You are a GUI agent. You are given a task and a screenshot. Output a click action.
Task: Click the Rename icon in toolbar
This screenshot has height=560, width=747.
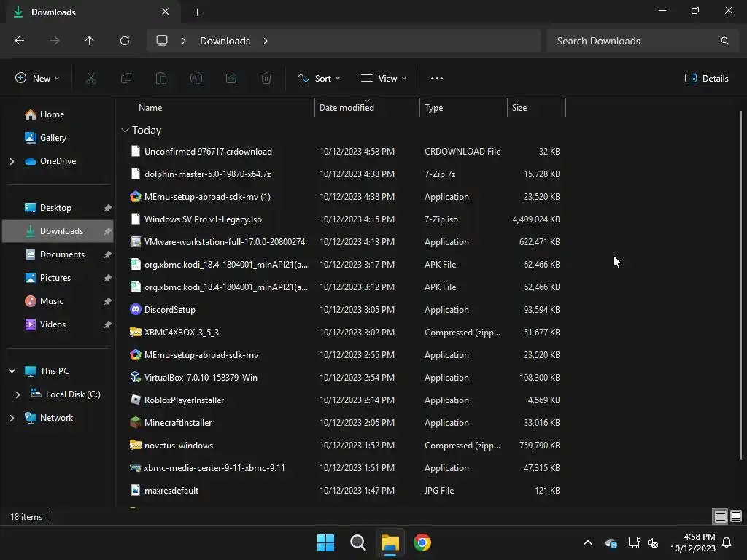pyautogui.click(x=196, y=79)
